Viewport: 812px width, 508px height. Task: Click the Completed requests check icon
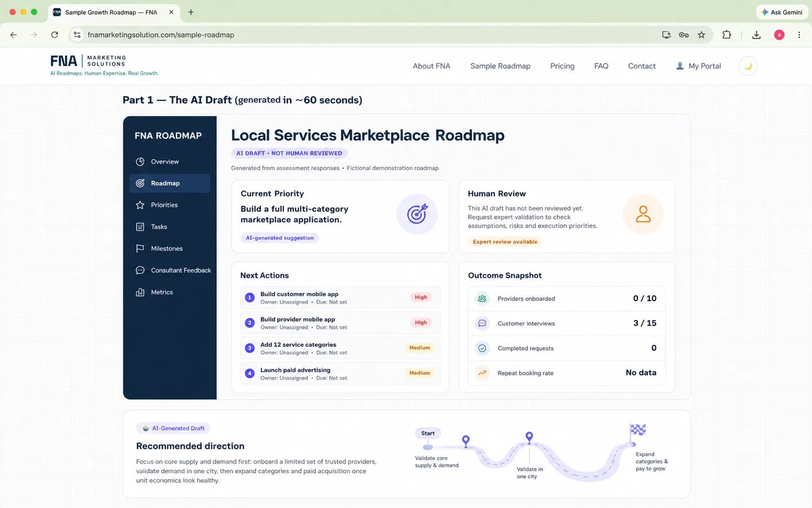[x=482, y=348]
